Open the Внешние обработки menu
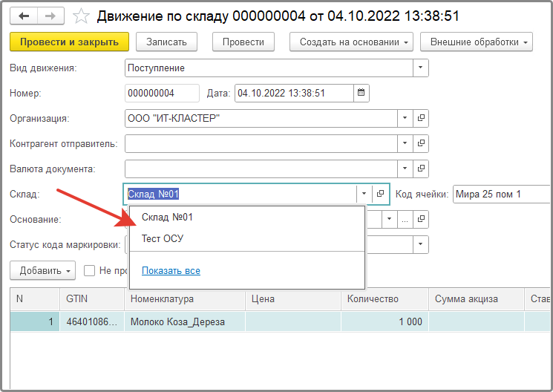553x392 pixels. pyautogui.click(x=477, y=42)
